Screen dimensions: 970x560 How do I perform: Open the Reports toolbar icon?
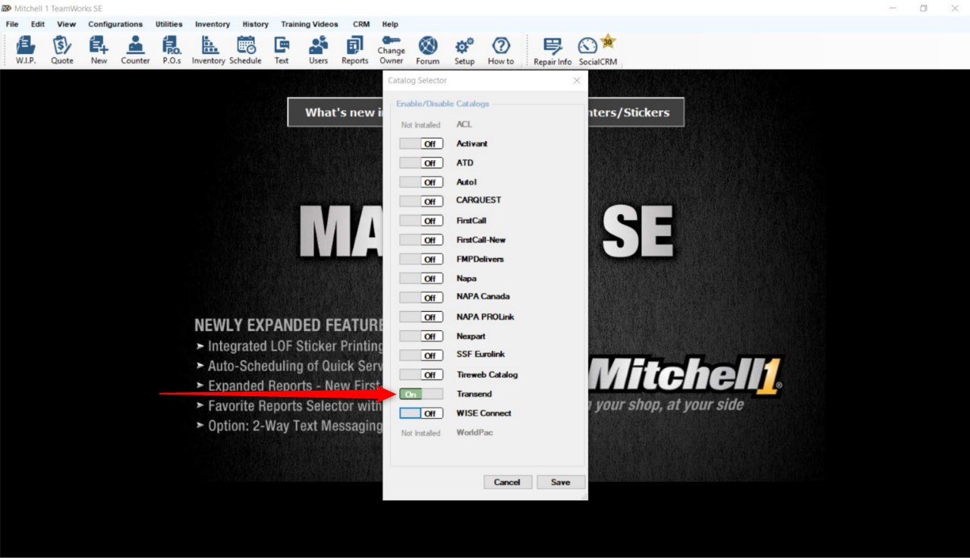[x=354, y=50]
